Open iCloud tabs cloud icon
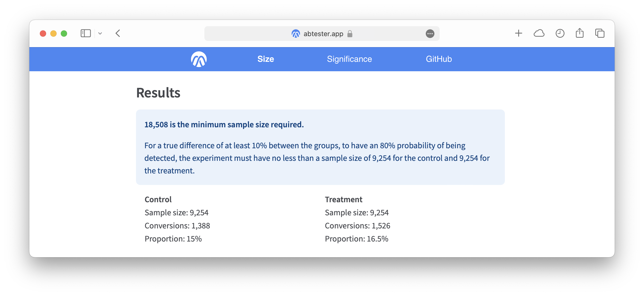 click(x=539, y=33)
